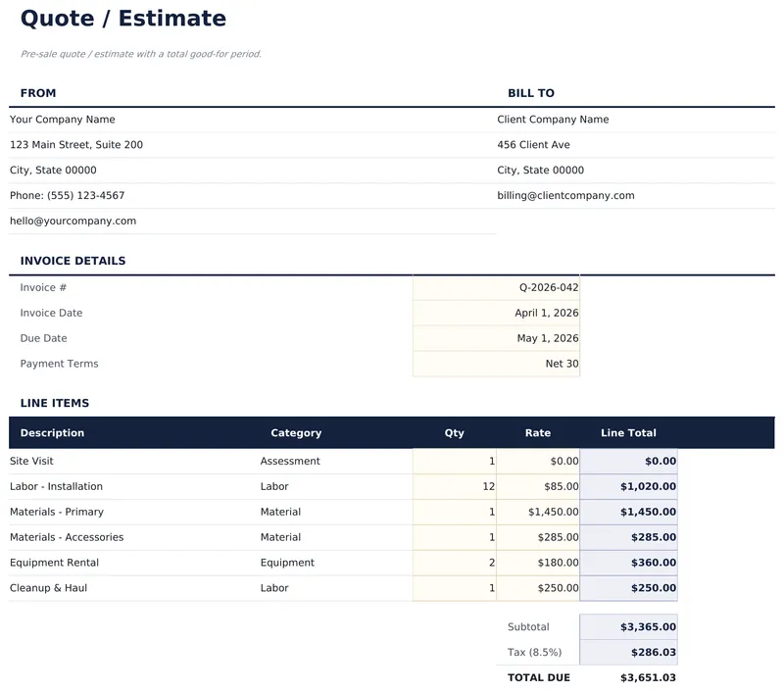Select the Site Visit description cell
Screen dimensions: 784x692
point(132,462)
